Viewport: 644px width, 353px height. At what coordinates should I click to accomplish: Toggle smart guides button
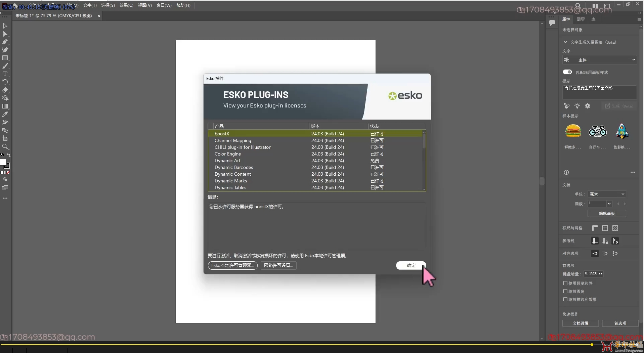615,241
